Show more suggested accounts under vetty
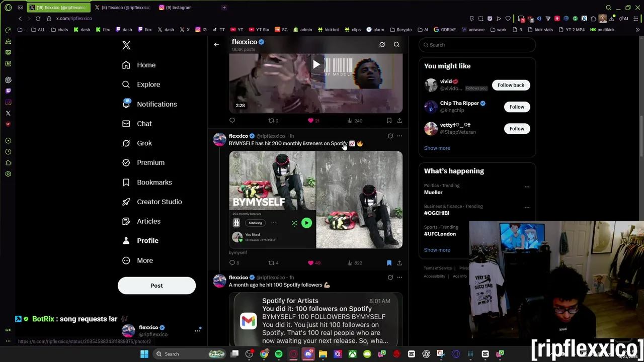644x362 pixels. coord(437,148)
